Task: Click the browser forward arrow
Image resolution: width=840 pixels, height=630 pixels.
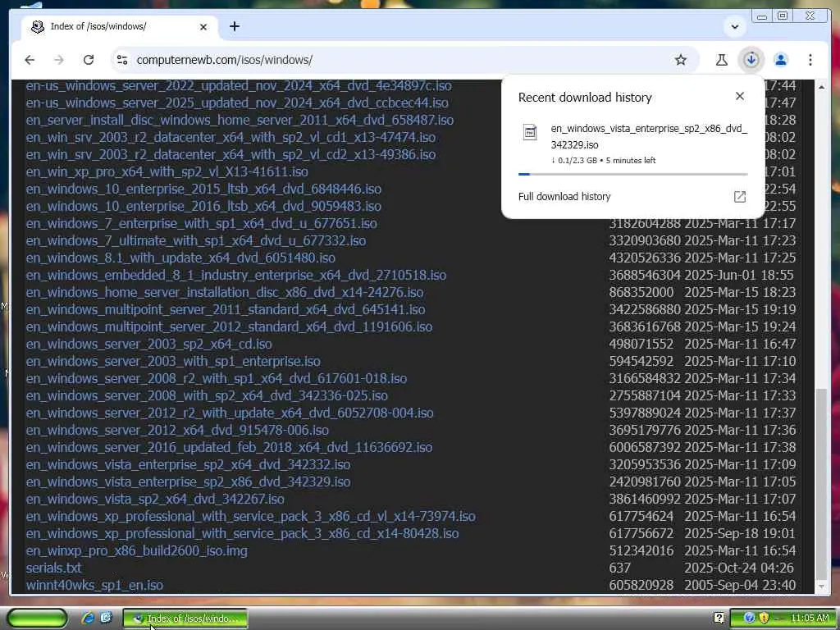Action: (59, 60)
